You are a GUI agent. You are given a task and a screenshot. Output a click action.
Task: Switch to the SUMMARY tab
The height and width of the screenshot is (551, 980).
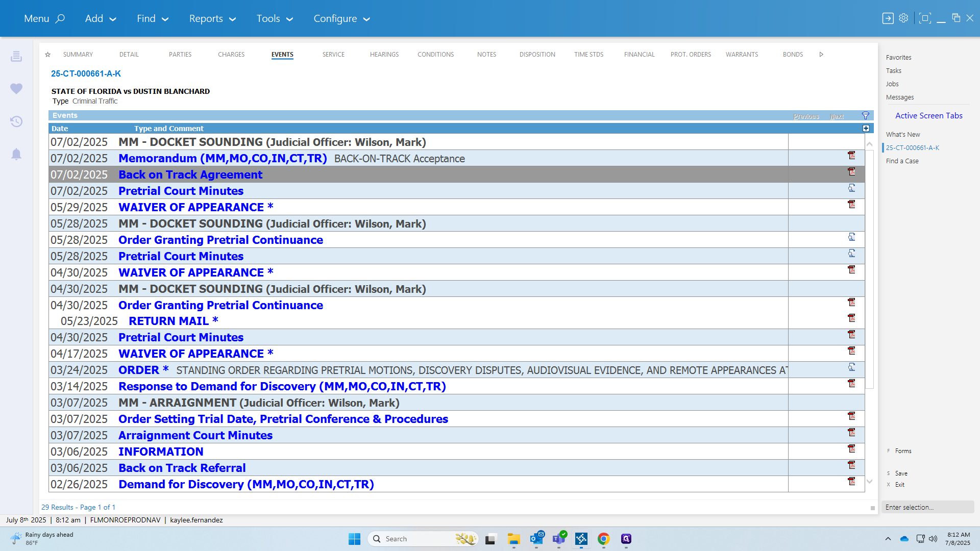click(x=78, y=55)
